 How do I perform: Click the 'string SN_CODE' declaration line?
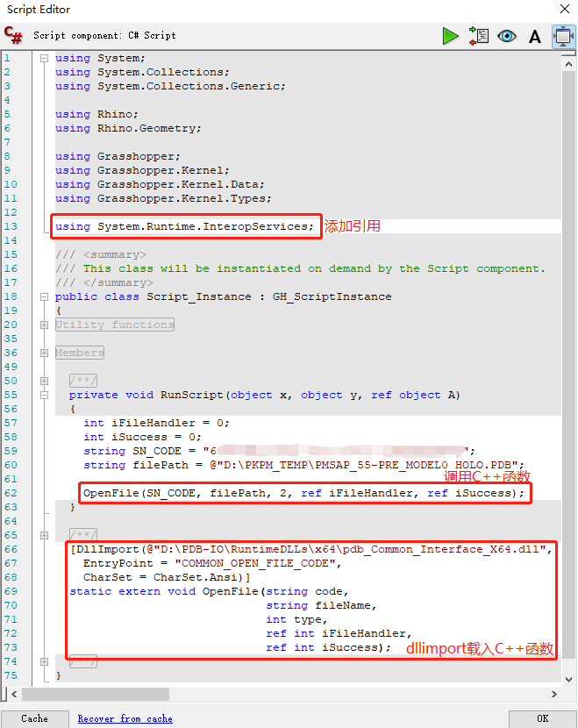[x=279, y=451]
